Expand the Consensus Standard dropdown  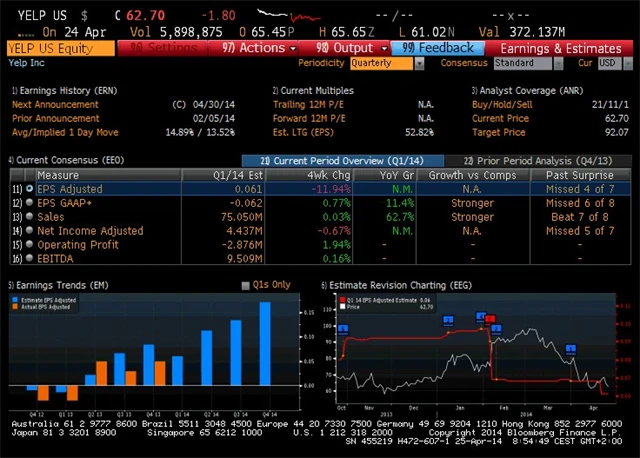click(x=526, y=63)
